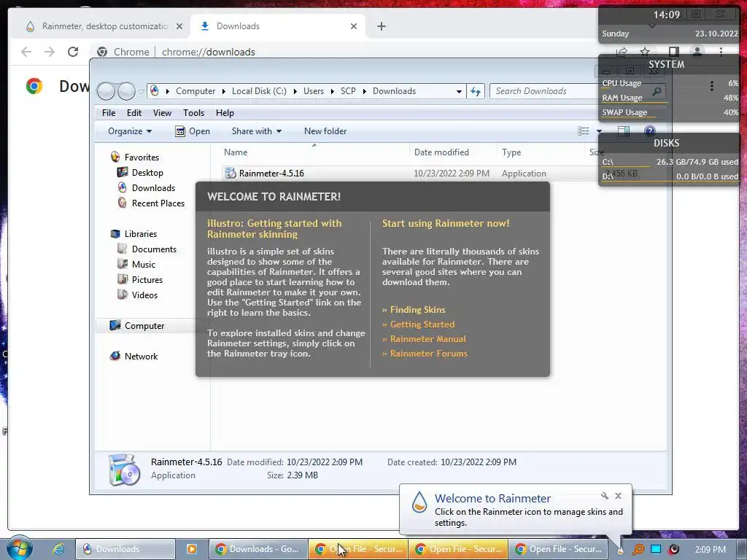
Task: Click the Chrome address bar URL
Action: (x=208, y=52)
